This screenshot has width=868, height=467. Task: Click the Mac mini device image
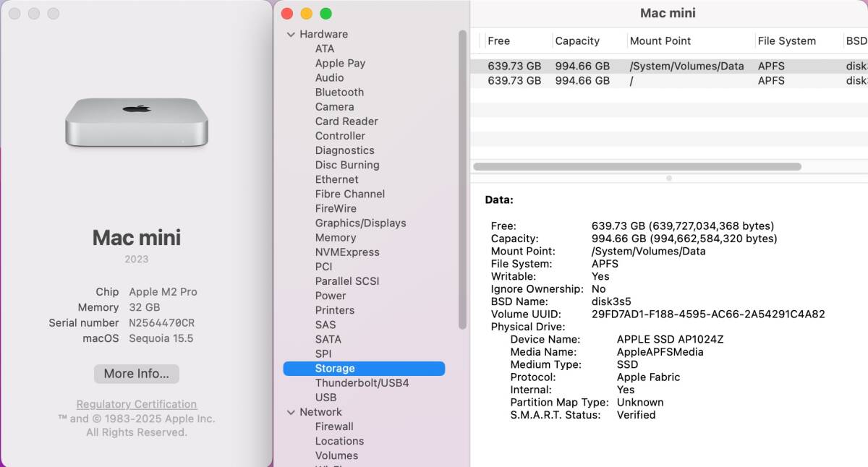(137, 123)
